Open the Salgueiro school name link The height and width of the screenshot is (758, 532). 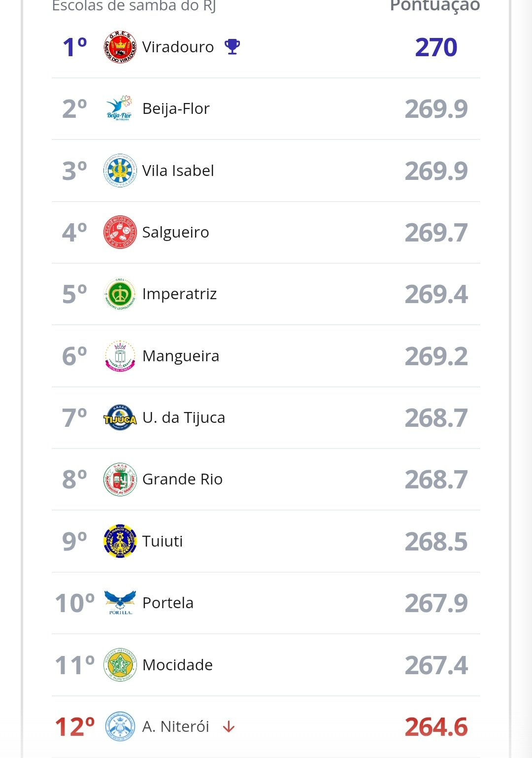(x=175, y=232)
